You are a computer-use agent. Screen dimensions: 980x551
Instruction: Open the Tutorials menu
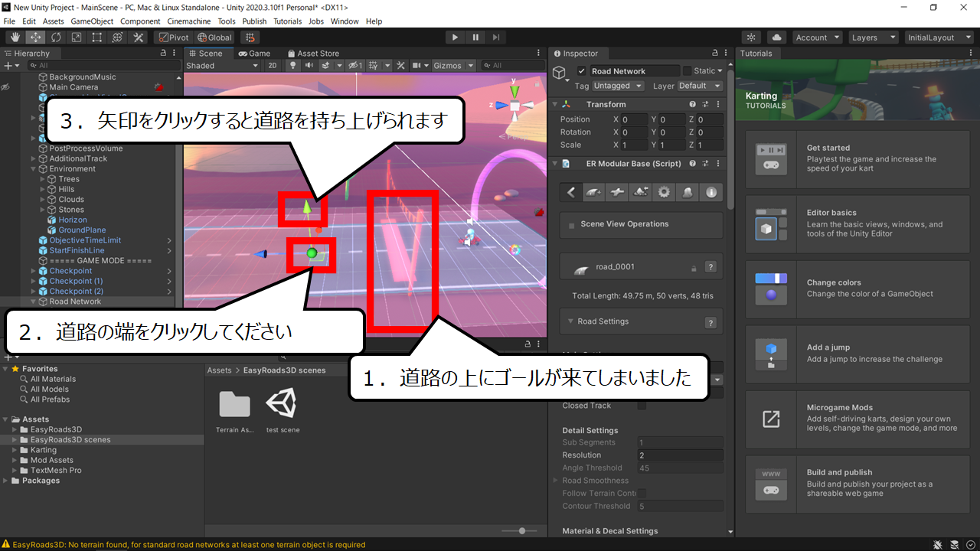pyautogui.click(x=287, y=21)
